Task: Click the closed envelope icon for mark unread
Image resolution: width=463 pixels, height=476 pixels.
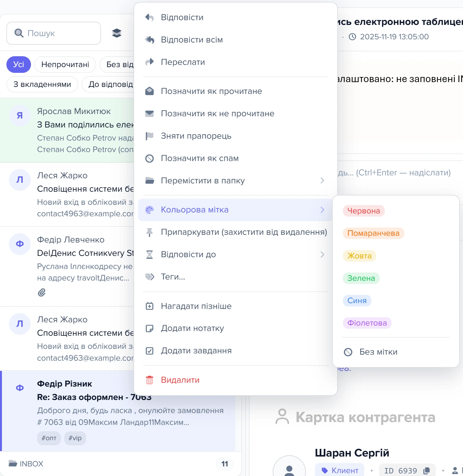Action: 149,113
